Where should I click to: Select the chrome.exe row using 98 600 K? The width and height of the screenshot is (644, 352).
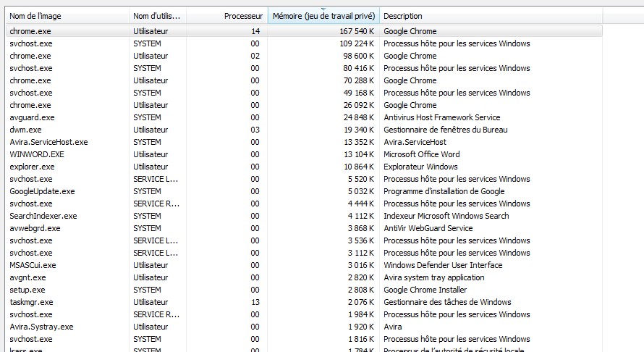click(x=304, y=56)
